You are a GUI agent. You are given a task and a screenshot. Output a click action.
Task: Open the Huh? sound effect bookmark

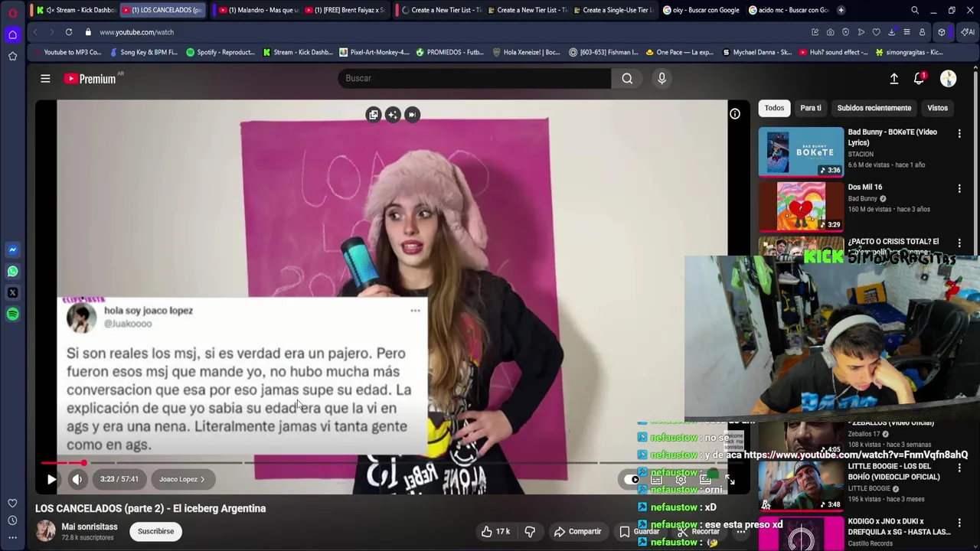tap(833, 52)
